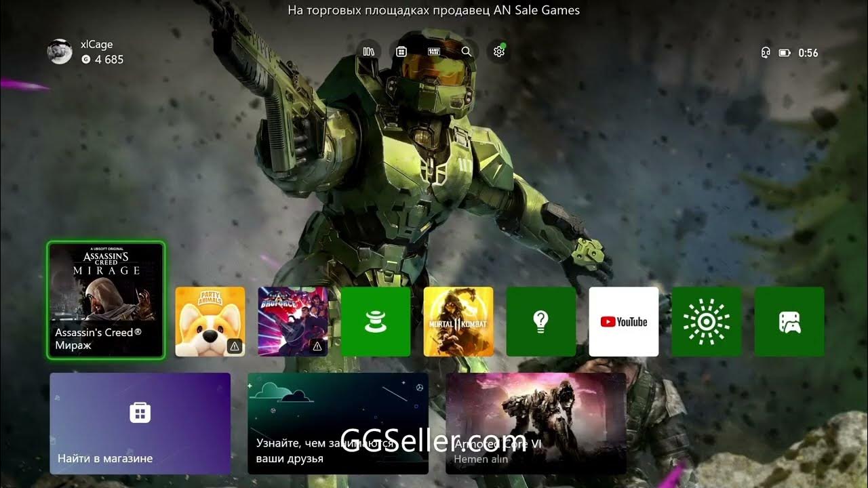Launch the Broforce game tile
This screenshot has width=868, height=488.
click(x=293, y=322)
